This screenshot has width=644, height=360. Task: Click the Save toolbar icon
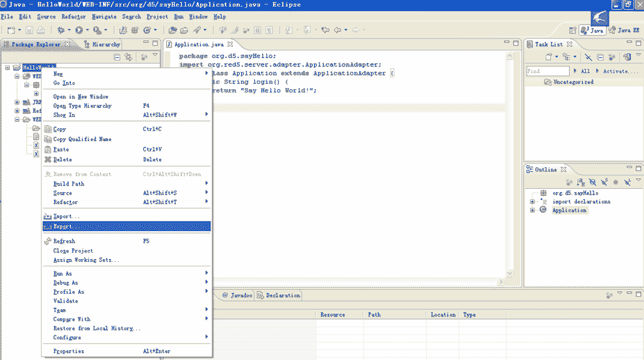click(29, 30)
